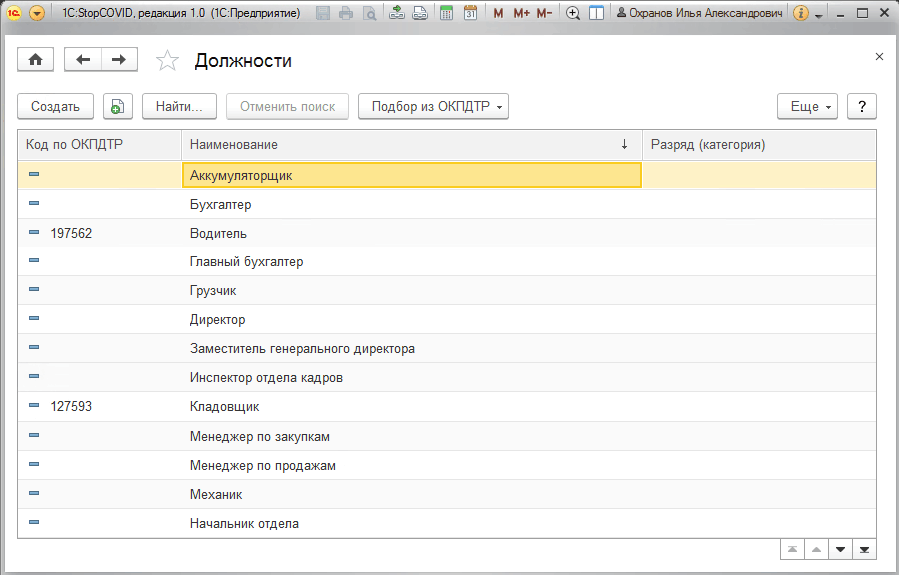Viewport: 899px width, 575px height.
Task: Expand Подбор из ОКПДТР dropdown
Action: pyautogui.click(x=433, y=107)
